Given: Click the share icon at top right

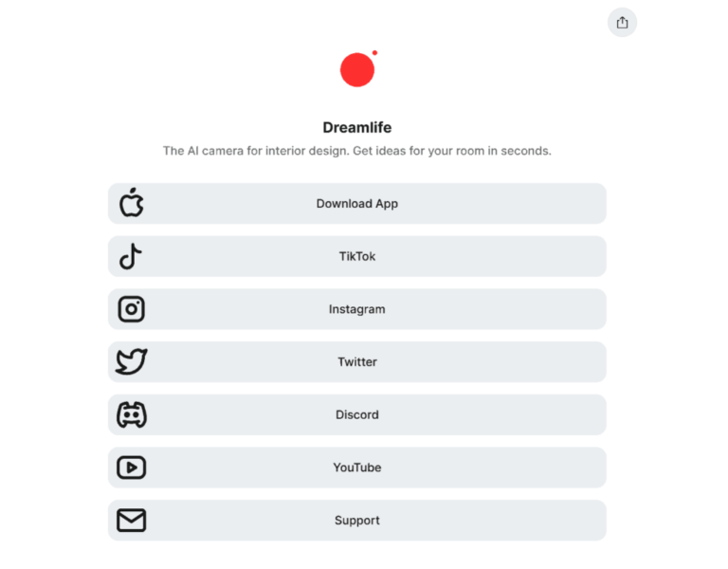Looking at the screenshot, I should [x=622, y=23].
